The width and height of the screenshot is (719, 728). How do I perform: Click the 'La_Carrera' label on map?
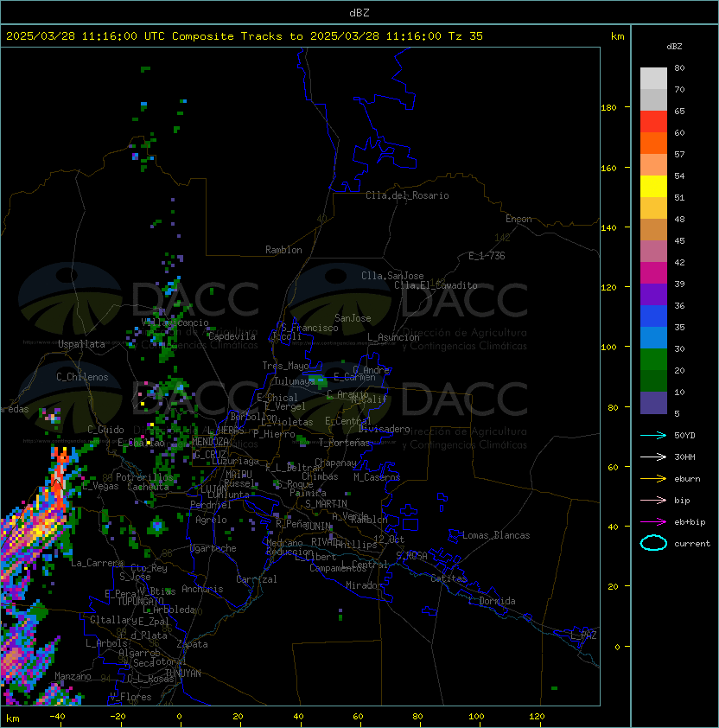tap(97, 563)
